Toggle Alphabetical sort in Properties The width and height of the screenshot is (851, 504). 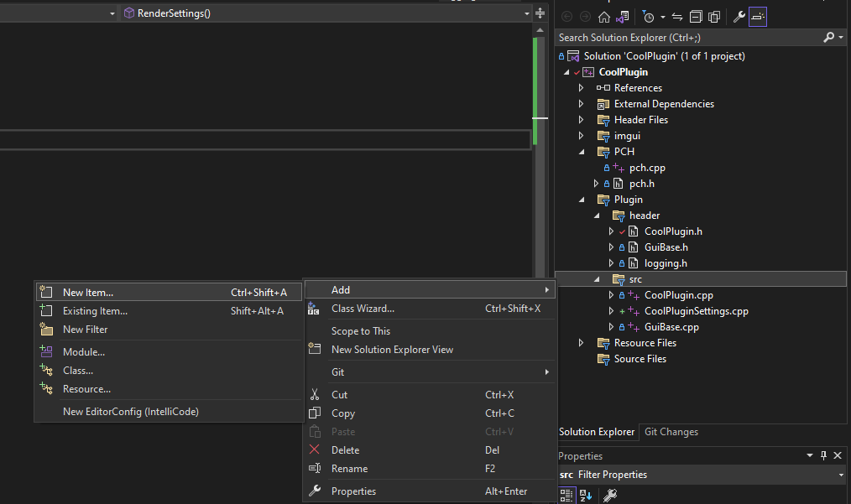pos(586,495)
